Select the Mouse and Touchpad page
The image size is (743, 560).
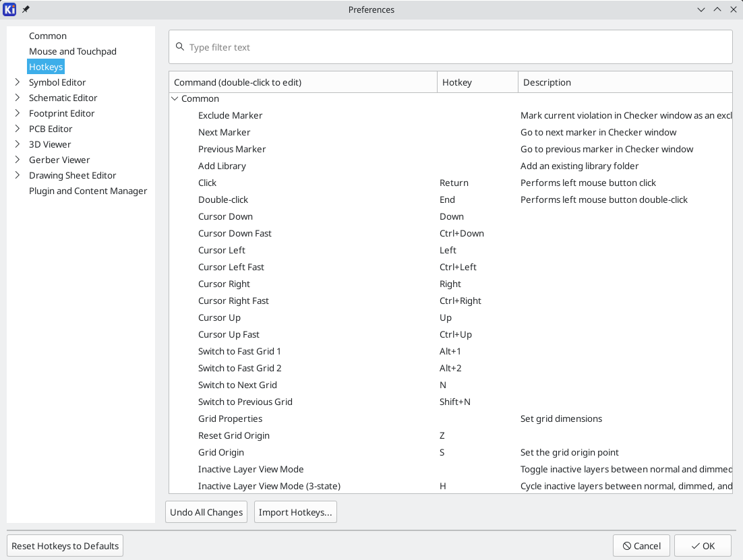tap(72, 51)
